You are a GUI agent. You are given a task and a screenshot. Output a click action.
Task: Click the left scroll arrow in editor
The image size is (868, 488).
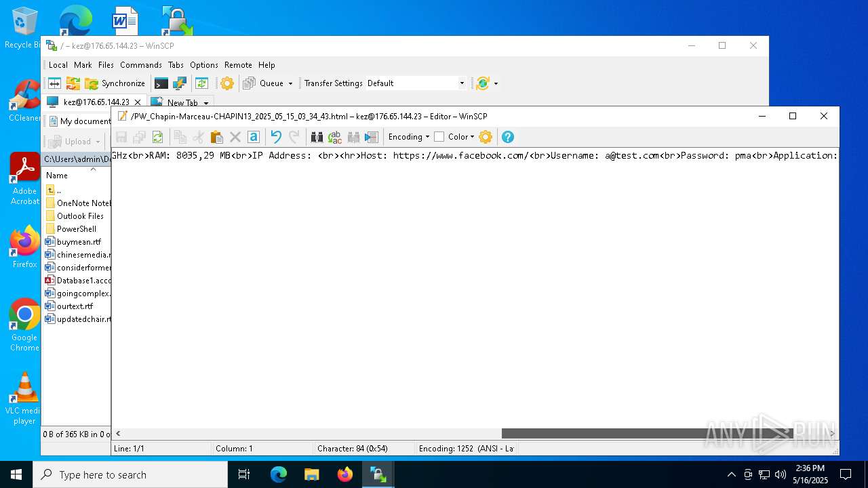click(x=118, y=433)
